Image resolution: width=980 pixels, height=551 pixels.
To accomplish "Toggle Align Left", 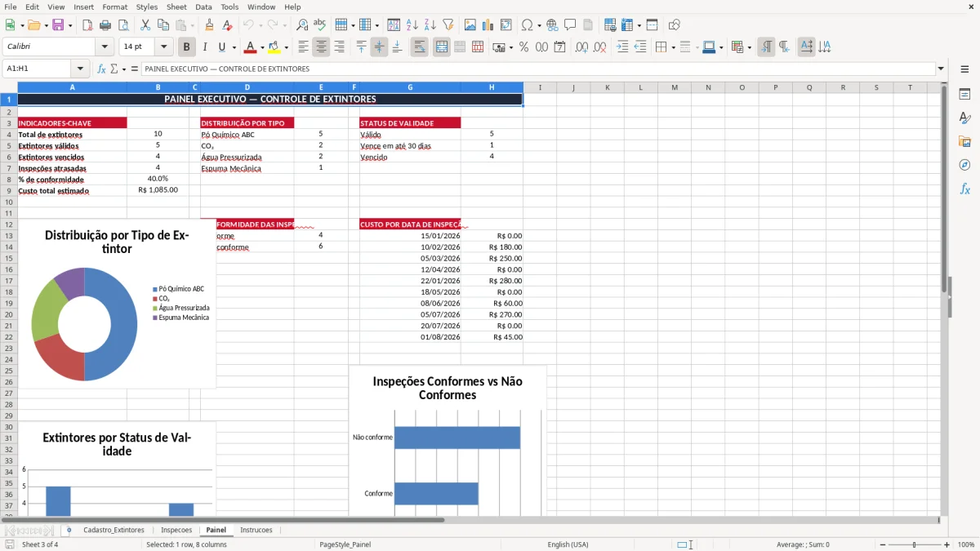I will [303, 47].
